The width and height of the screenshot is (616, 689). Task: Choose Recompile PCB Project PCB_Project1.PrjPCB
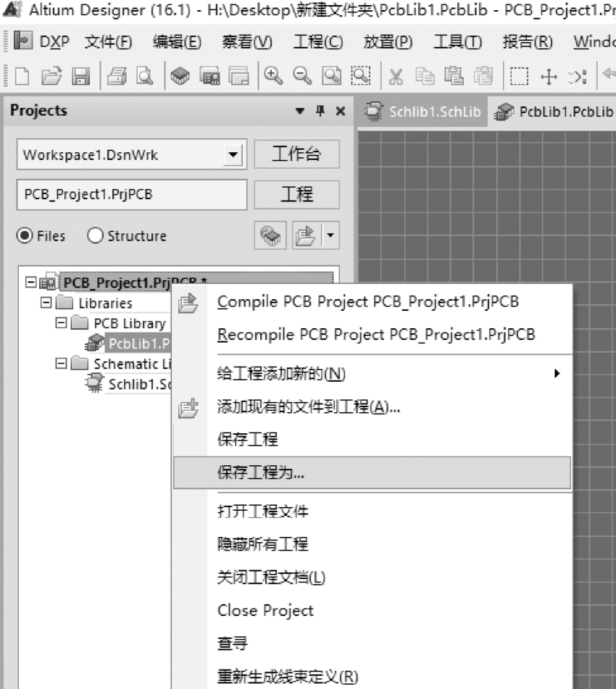point(372,335)
